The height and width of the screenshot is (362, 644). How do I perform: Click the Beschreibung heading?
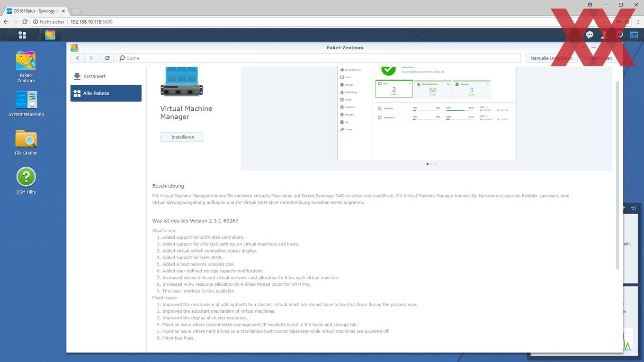pyautogui.click(x=168, y=186)
